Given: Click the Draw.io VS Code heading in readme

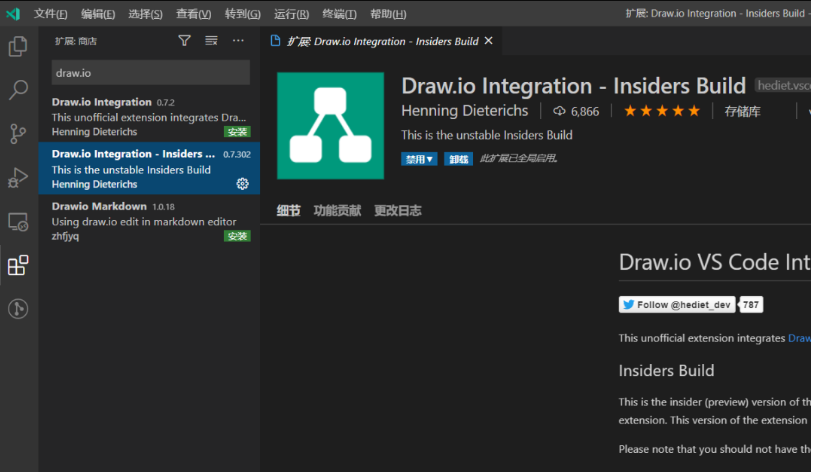Looking at the screenshot, I should click(x=715, y=262).
